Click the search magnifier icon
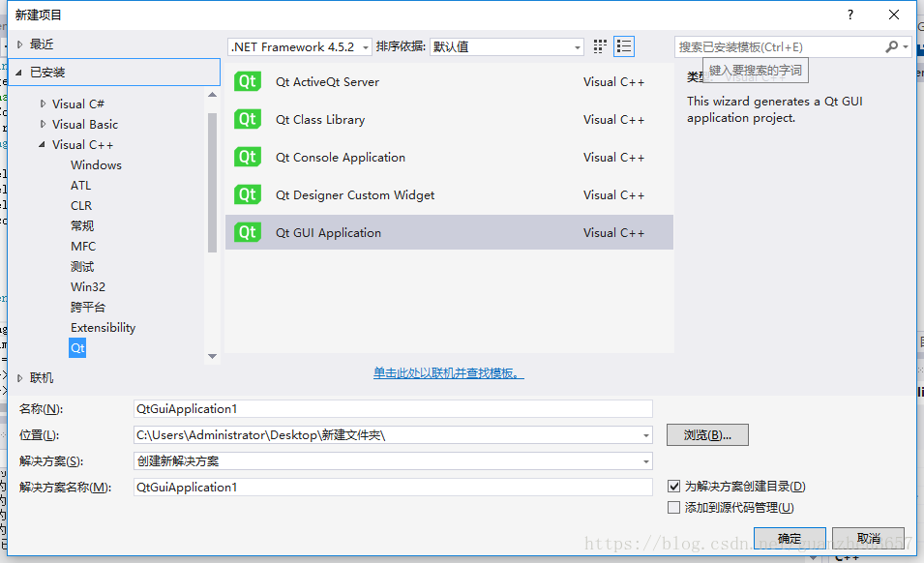The height and width of the screenshot is (563, 924). click(x=892, y=46)
